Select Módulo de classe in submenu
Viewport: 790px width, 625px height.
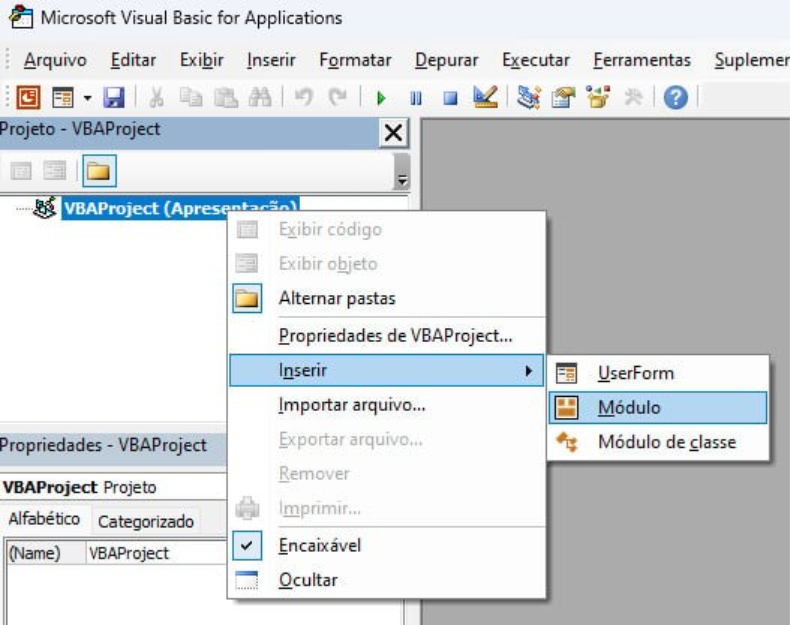click(658, 442)
